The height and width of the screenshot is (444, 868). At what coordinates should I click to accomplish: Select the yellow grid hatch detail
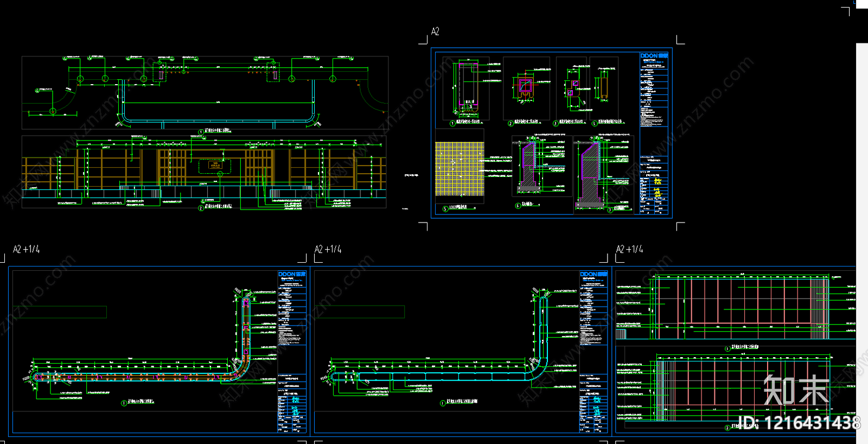point(459,169)
